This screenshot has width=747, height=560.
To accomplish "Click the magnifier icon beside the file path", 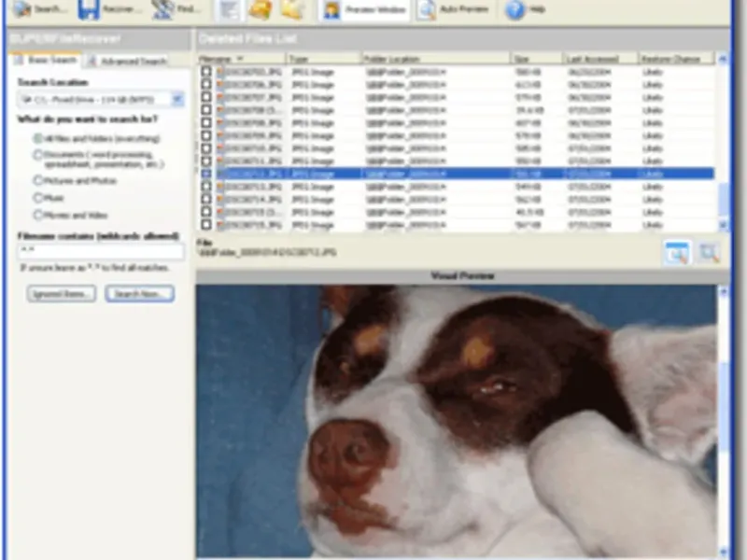I will 709,253.
